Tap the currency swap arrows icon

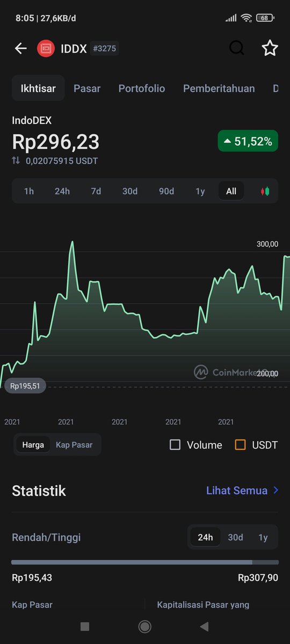click(x=16, y=160)
